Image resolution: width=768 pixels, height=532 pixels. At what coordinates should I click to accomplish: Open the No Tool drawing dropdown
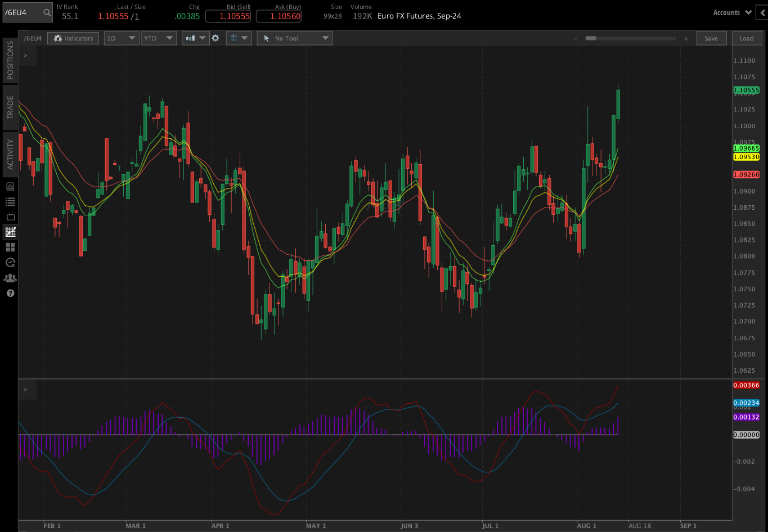[294, 38]
